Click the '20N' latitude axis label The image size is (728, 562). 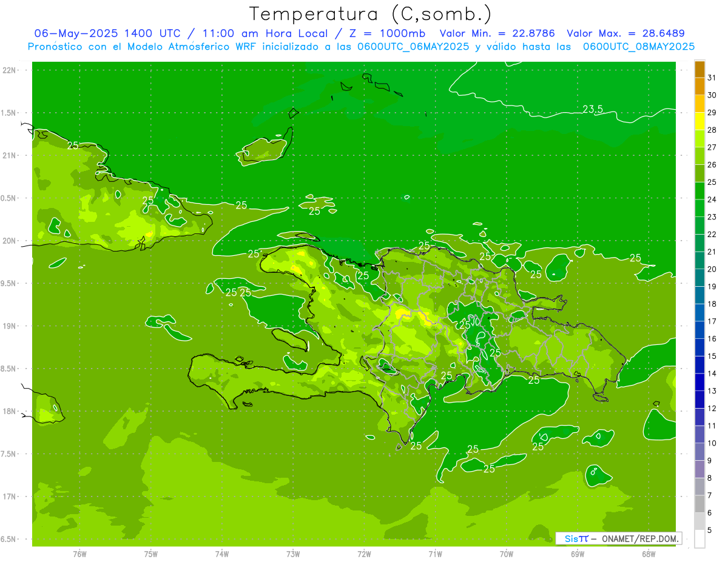(x=10, y=241)
